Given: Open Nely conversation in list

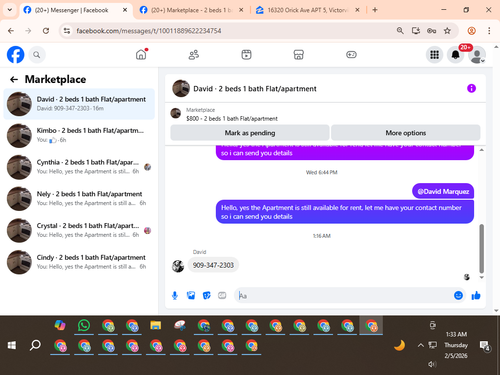Looking at the screenshot, I should 79,199.
